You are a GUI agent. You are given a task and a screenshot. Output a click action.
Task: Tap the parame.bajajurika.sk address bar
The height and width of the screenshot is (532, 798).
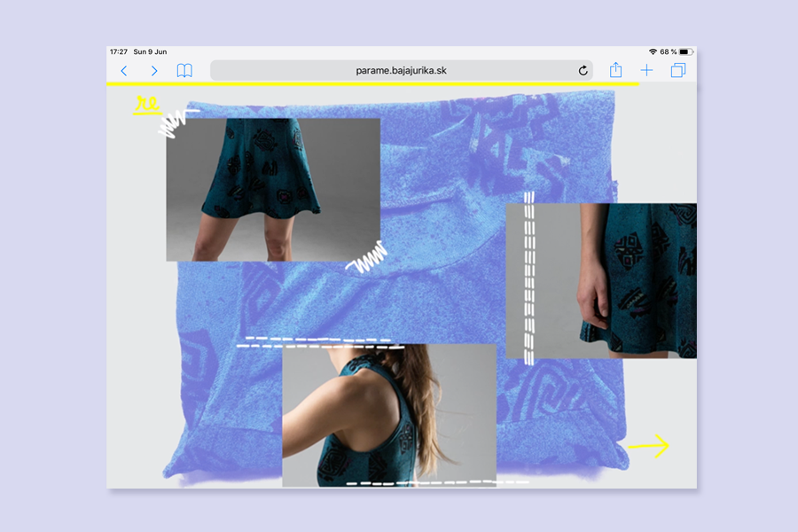(x=399, y=71)
